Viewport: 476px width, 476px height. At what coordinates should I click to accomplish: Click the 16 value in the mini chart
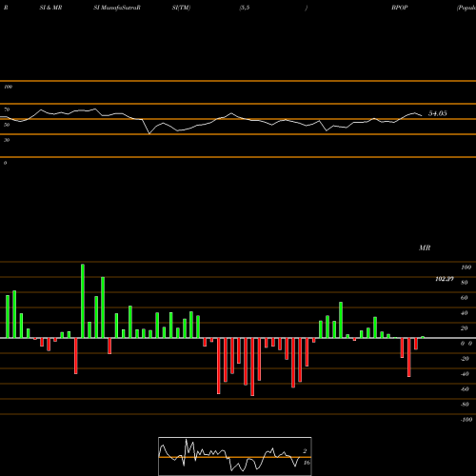click(307, 463)
